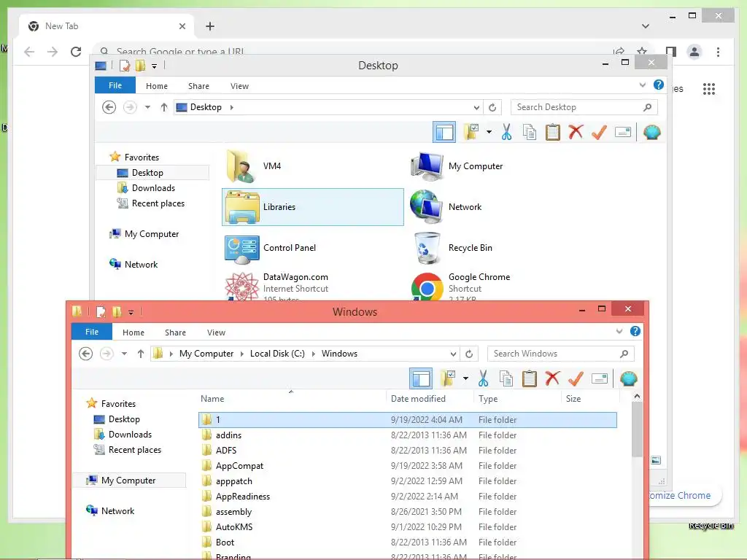Click the folder options icon in Desktop window toolbar
Image resolution: width=747 pixels, height=560 pixels.
click(471, 132)
